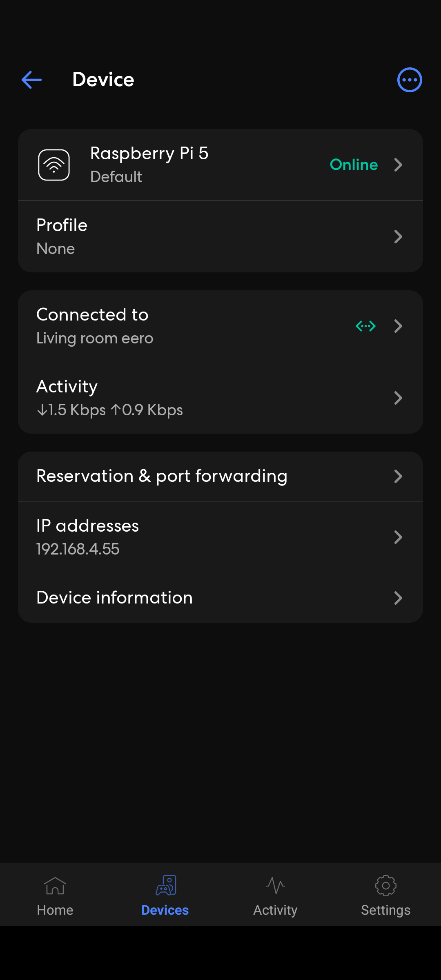Viewport: 441px width, 980px height.
Task: Tap the Wi-Fi device icon for Raspberry Pi 5
Action: pyautogui.click(x=54, y=165)
